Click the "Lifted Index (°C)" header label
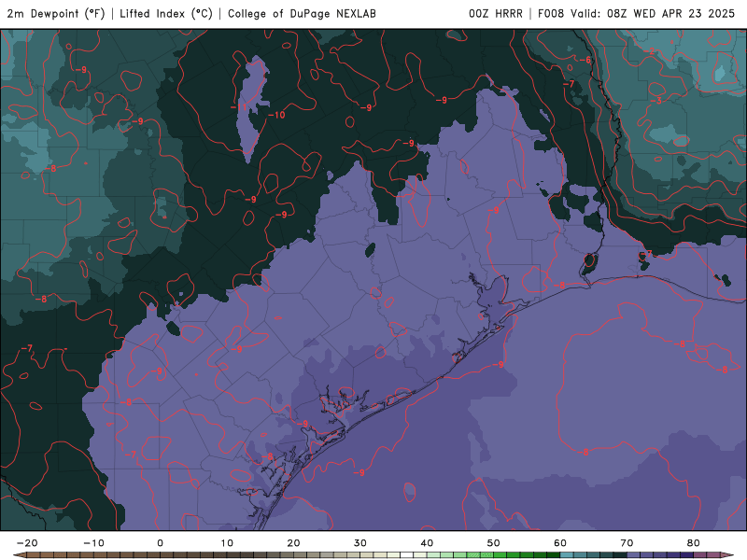Screen dimensions: 747x560 click(166, 14)
